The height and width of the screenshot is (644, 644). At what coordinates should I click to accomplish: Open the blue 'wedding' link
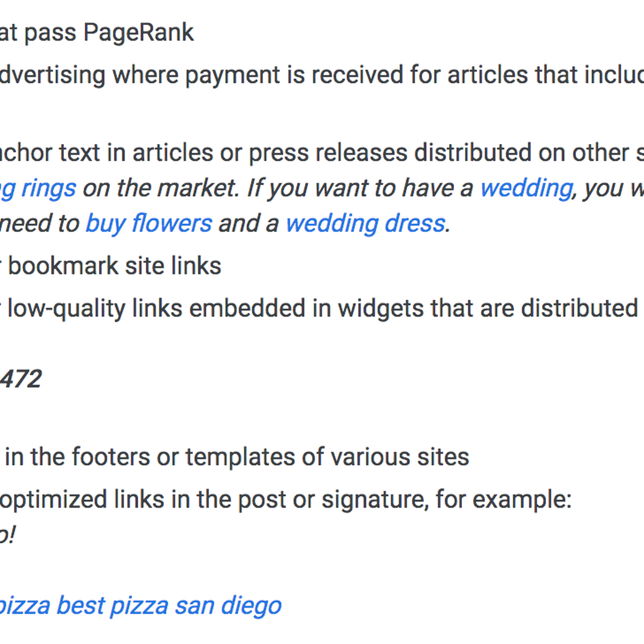click(526, 189)
